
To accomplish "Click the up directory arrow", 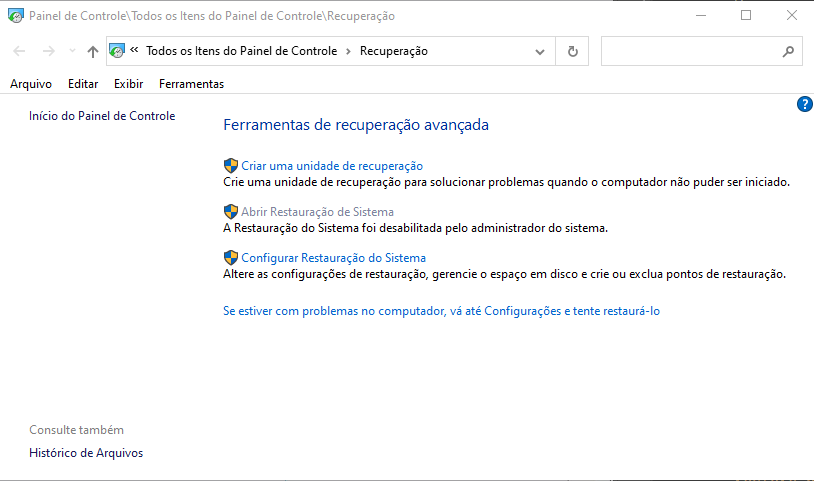I will (x=93, y=51).
